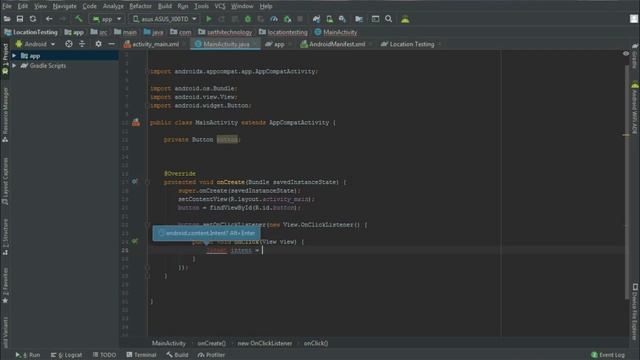Open the Project Structure icon
640x360 pixels.
tap(359, 19)
